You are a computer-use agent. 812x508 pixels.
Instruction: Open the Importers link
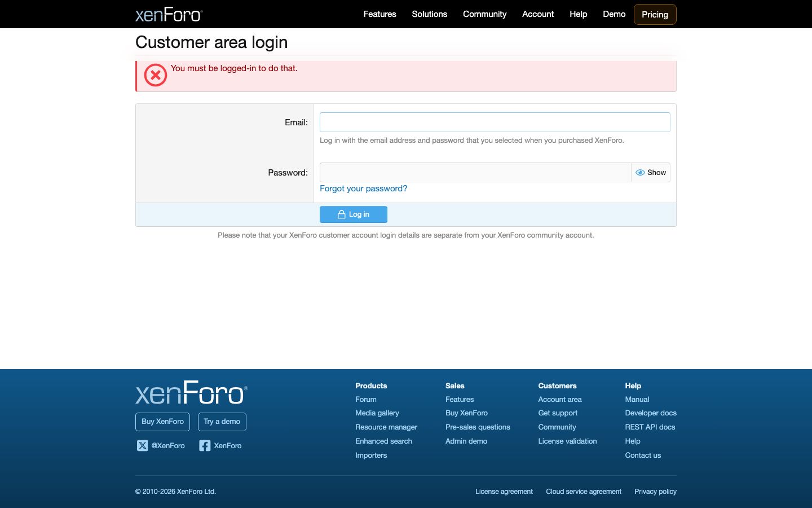click(x=371, y=456)
